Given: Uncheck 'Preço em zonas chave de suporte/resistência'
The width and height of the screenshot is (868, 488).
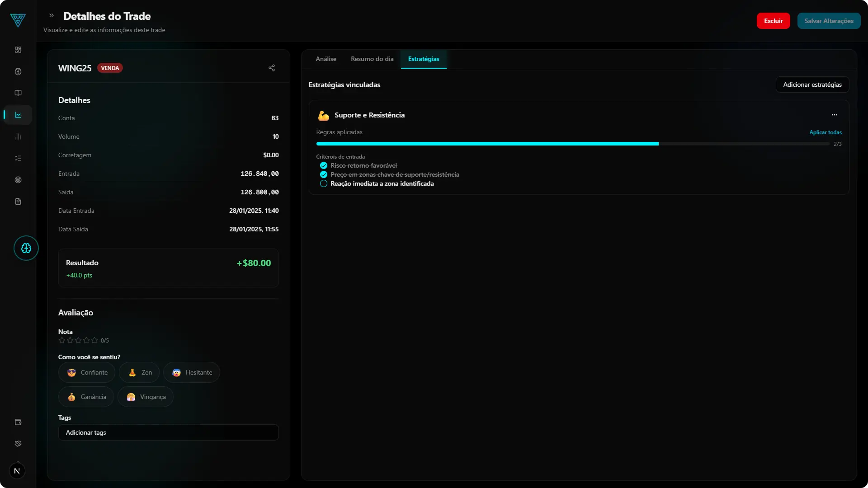Looking at the screenshot, I should (x=323, y=174).
